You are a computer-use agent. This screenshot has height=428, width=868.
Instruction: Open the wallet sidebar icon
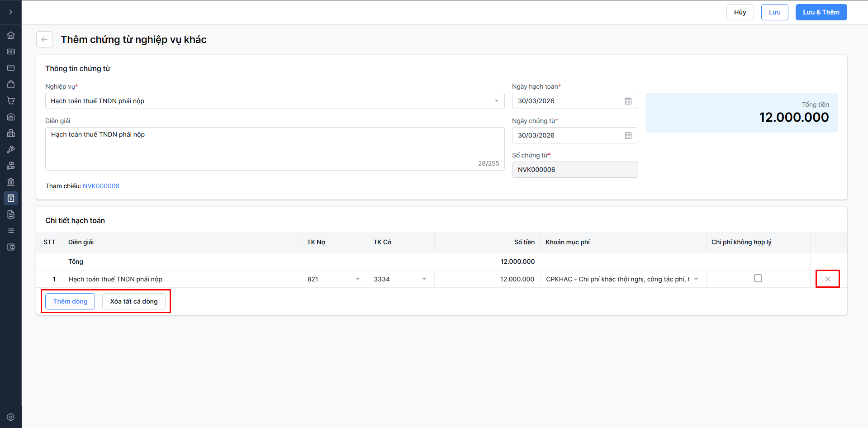[x=11, y=247]
